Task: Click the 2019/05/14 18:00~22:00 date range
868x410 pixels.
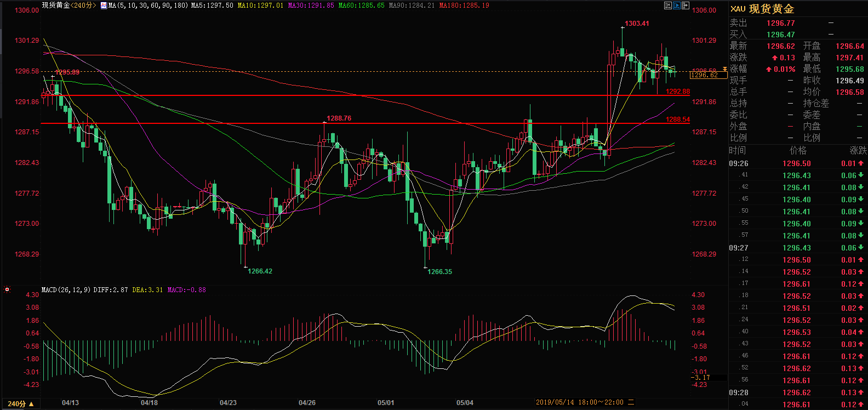Action: (x=580, y=402)
